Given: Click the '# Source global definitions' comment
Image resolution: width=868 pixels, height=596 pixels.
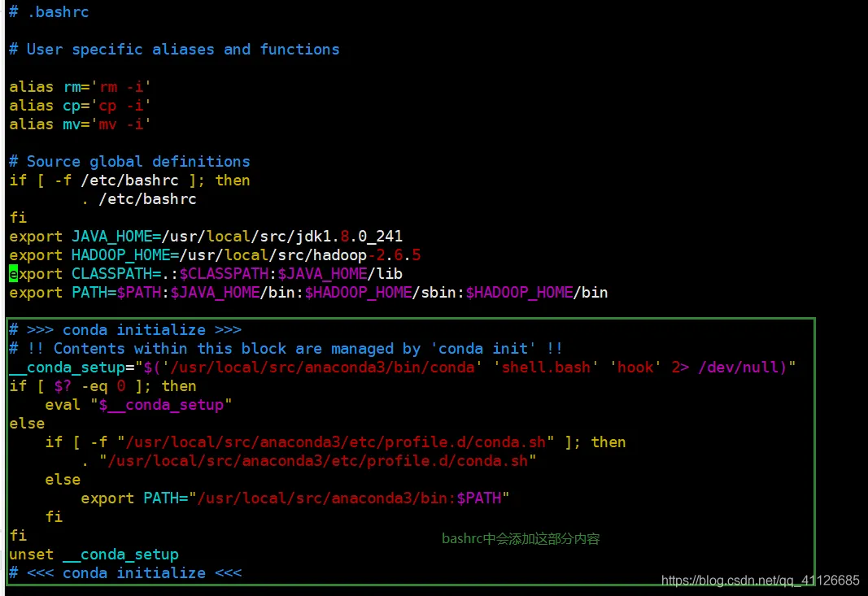Looking at the screenshot, I should [x=129, y=162].
